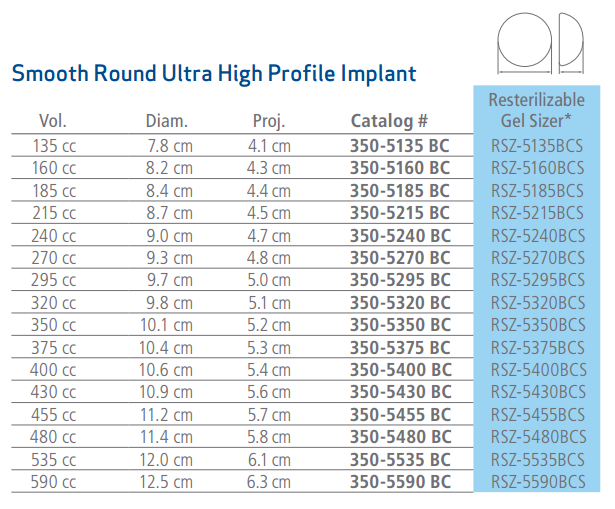Select the 400 cc volume cell

point(55,370)
